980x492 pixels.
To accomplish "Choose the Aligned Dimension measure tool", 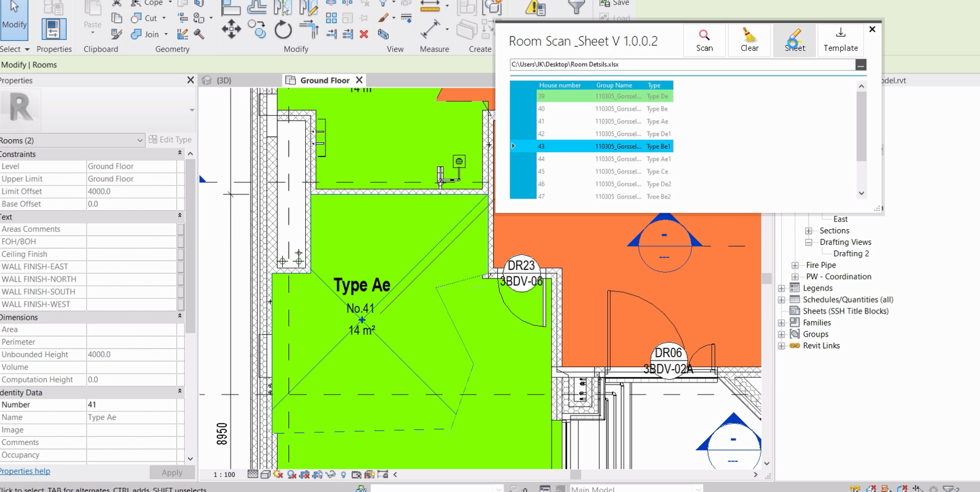I will [x=430, y=29].
